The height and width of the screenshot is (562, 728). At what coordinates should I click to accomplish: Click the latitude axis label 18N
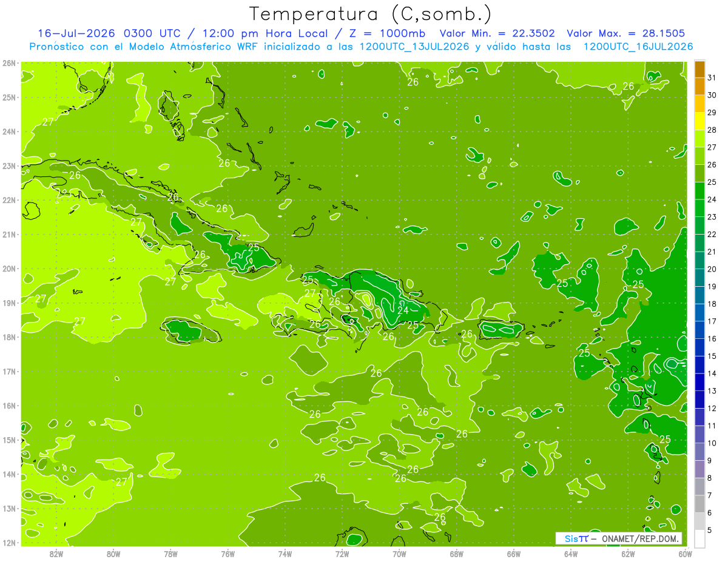click(x=8, y=337)
